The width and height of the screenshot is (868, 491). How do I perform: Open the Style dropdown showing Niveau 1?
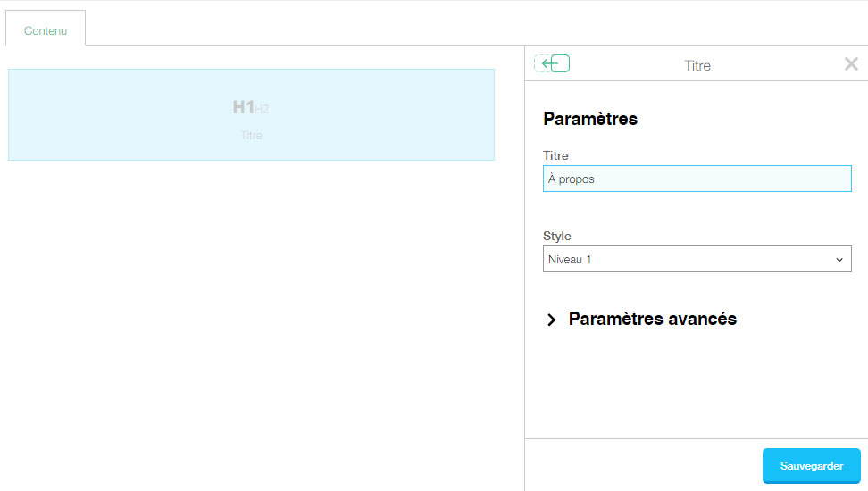point(697,259)
